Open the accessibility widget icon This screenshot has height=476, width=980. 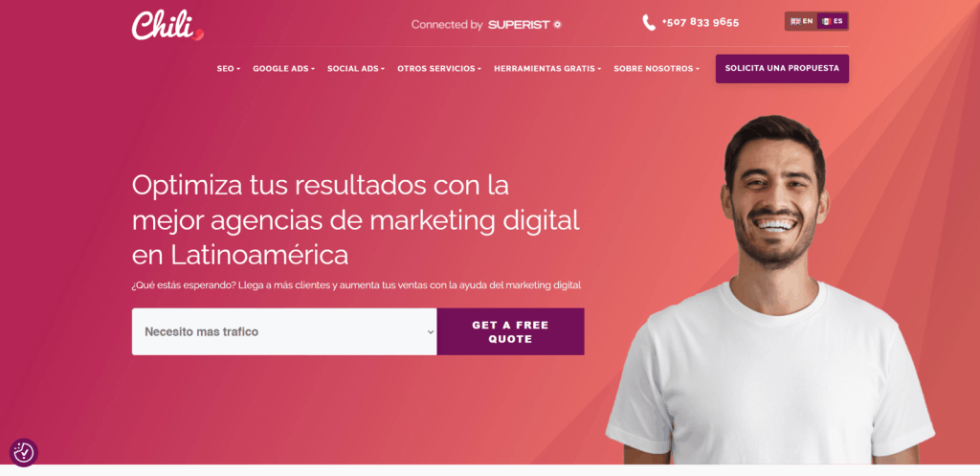[24, 452]
